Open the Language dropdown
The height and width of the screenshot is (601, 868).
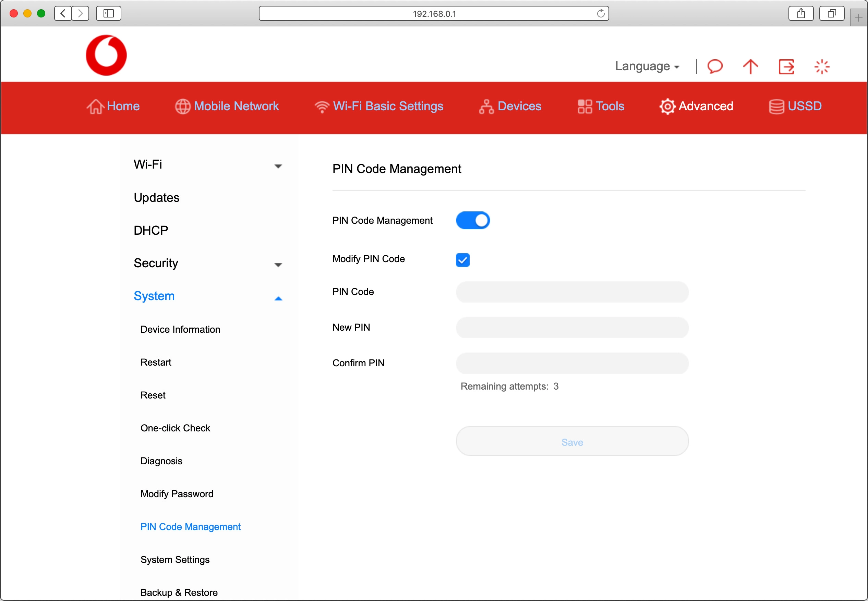[647, 66]
